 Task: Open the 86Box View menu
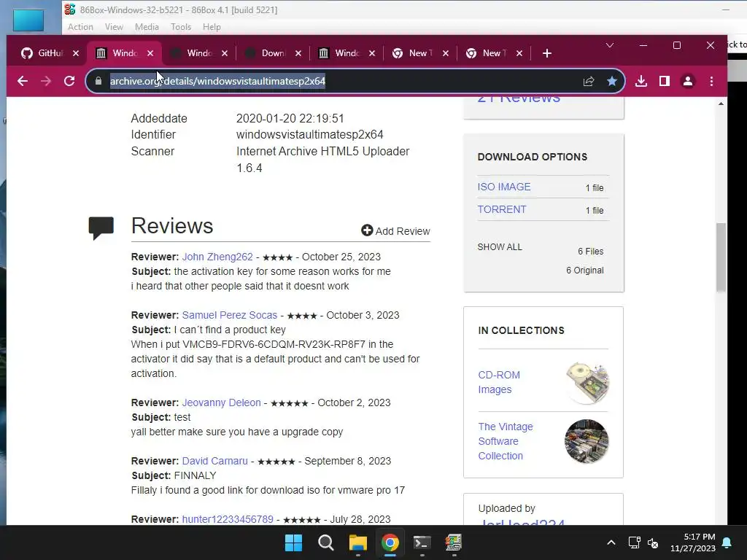[114, 27]
